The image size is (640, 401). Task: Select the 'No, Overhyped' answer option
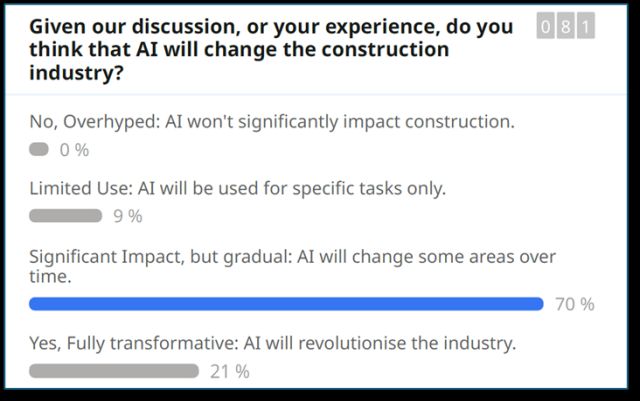[272, 122]
